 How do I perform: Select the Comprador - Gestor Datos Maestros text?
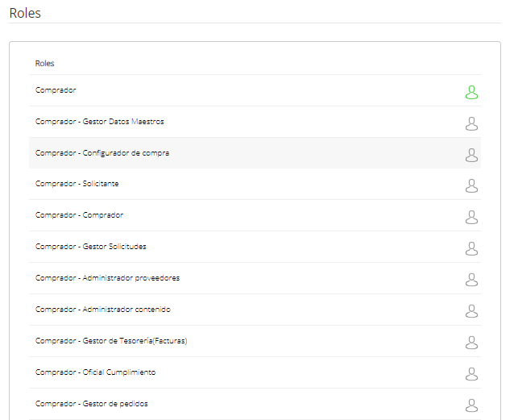point(99,122)
